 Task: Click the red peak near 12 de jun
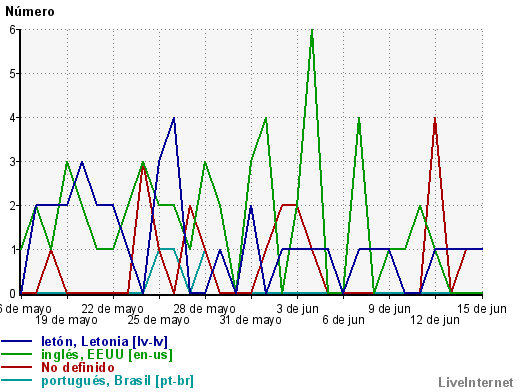tap(435, 119)
